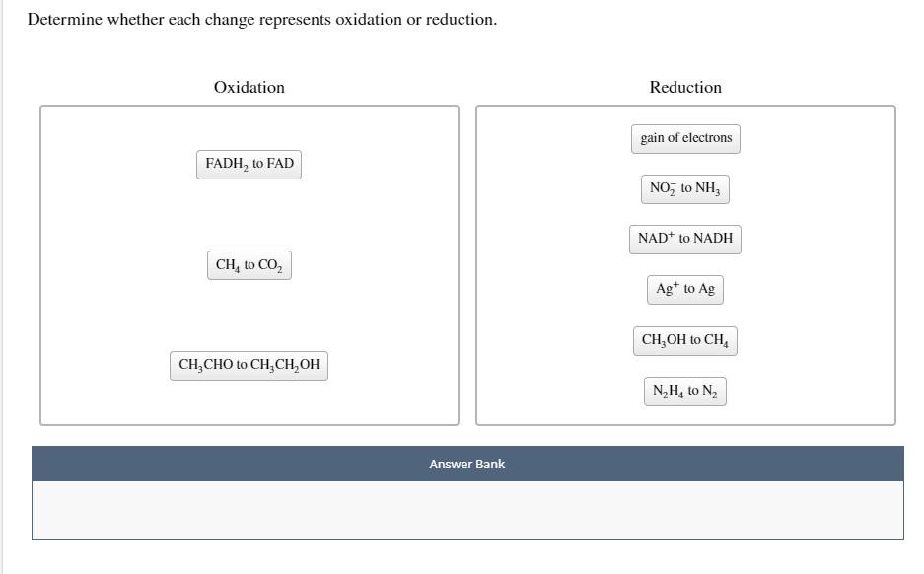Viewport: 924px width, 574px height.
Task: Select the NO2- to NH3 answer token
Action: 684,188
